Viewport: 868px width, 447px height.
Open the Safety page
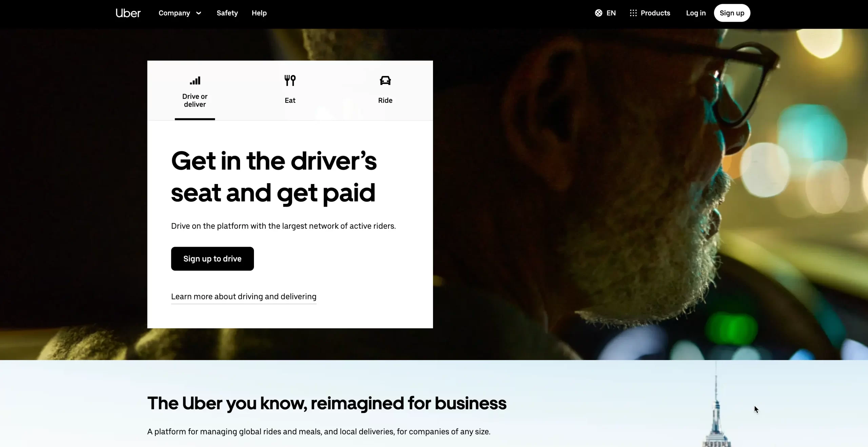tap(227, 13)
